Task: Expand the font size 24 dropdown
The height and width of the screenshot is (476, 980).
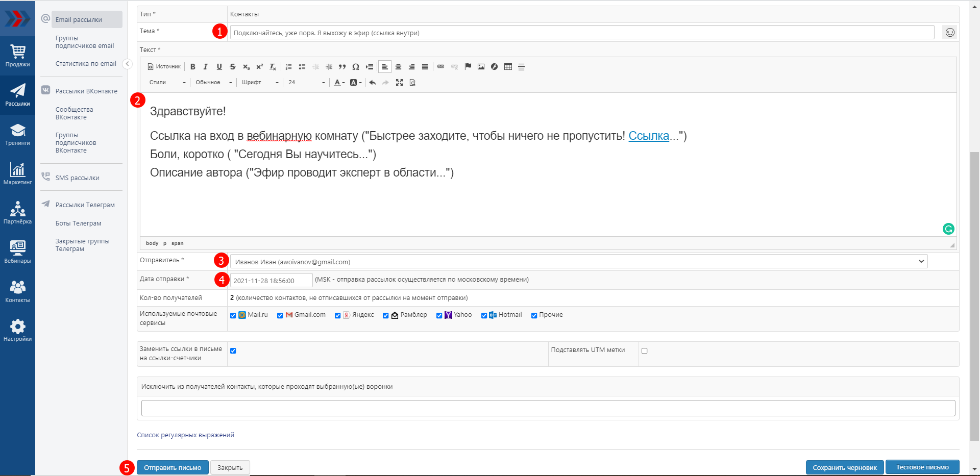Action: [x=306, y=83]
